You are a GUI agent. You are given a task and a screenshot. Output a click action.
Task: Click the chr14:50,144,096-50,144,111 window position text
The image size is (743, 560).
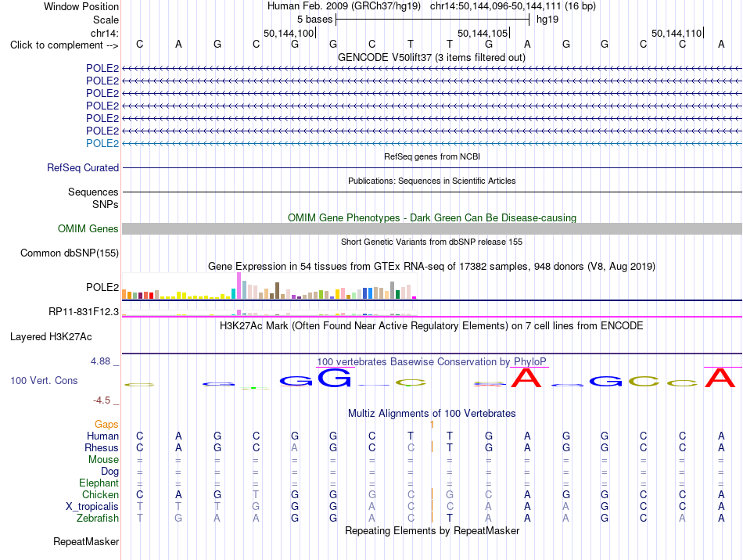[x=513, y=6]
